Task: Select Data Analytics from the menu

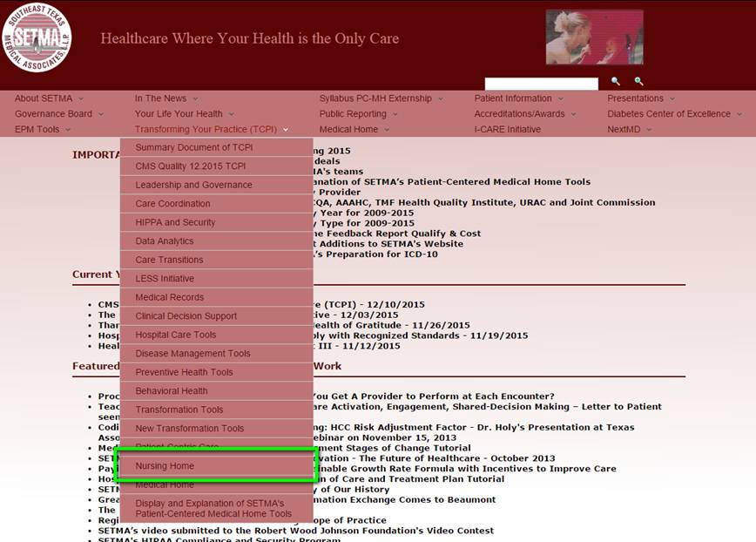Action: pos(217,241)
